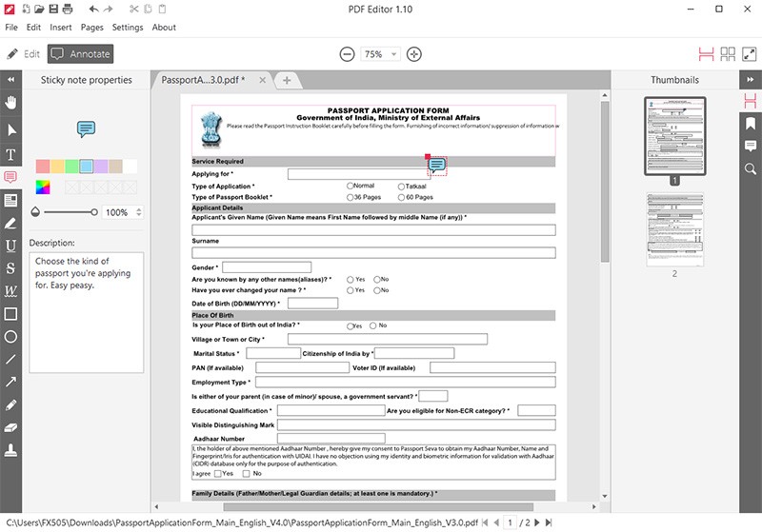Select the freehand Pencil tool
This screenshot has height=532, width=762.
point(10,404)
